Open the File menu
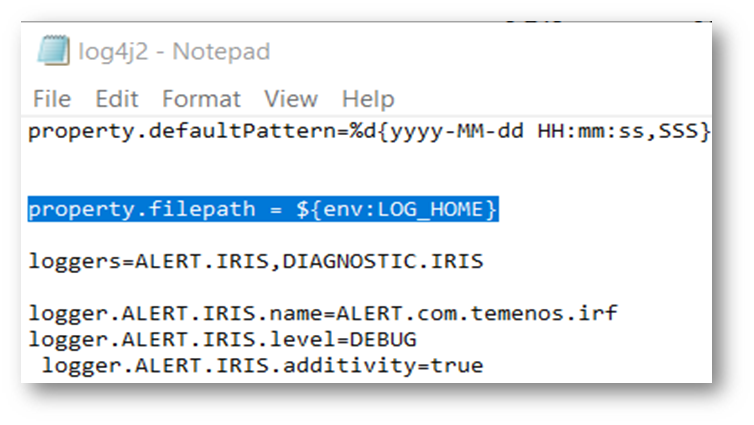This screenshot has height=425, width=754. pos(52,99)
